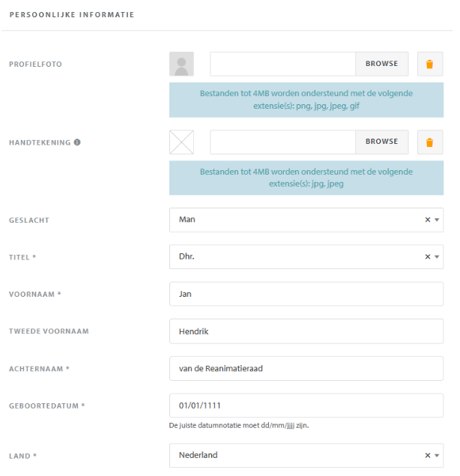Open the Land dropdown showing Nederland

click(300, 455)
